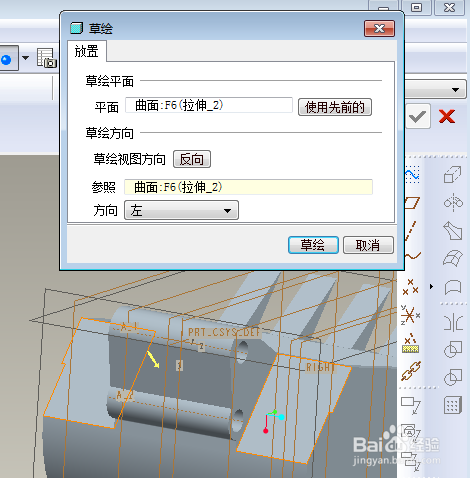Select the Sketch tool with wavy curve icon

coord(412,174)
